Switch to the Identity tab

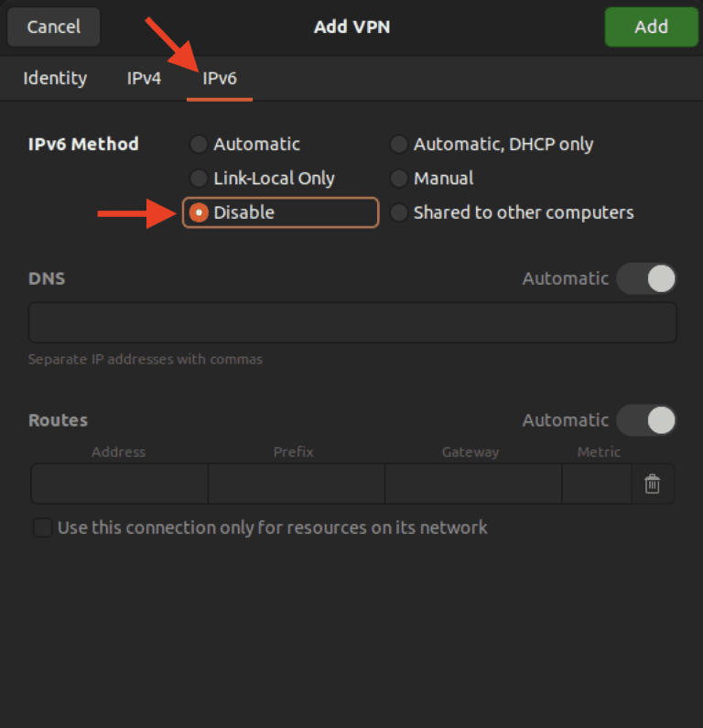point(55,79)
